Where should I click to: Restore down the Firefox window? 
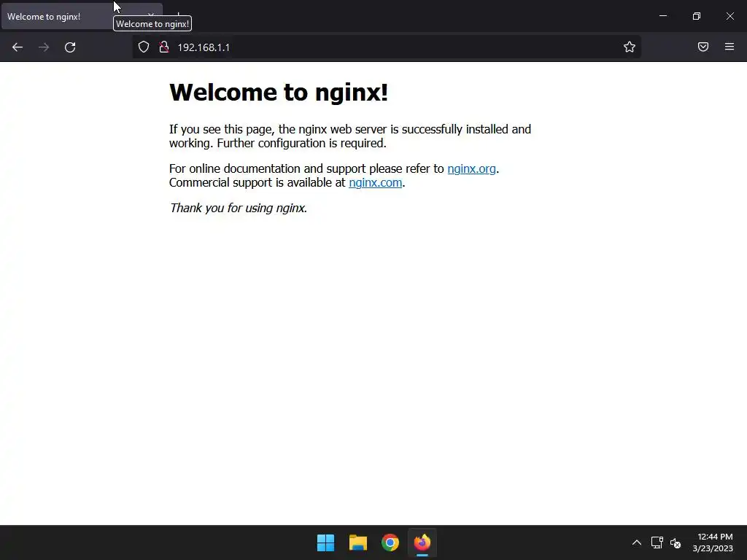[x=697, y=16]
